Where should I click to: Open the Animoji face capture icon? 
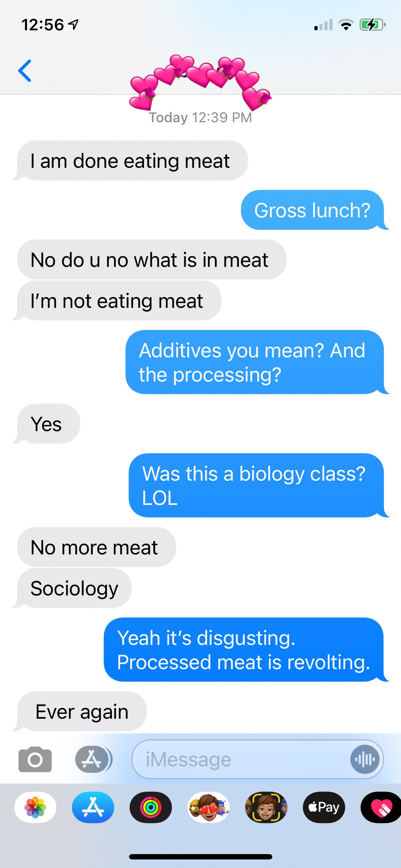click(266, 807)
